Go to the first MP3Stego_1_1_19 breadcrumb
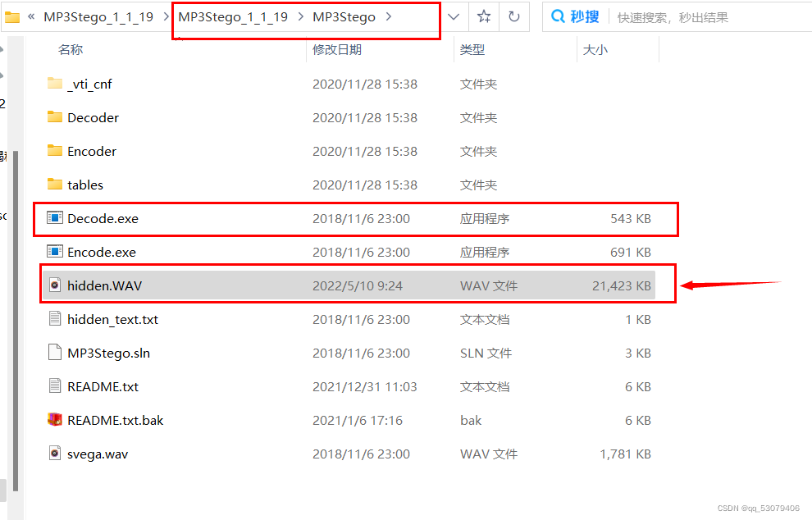Viewport: 812px width, 520px height. [x=98, y=17]
